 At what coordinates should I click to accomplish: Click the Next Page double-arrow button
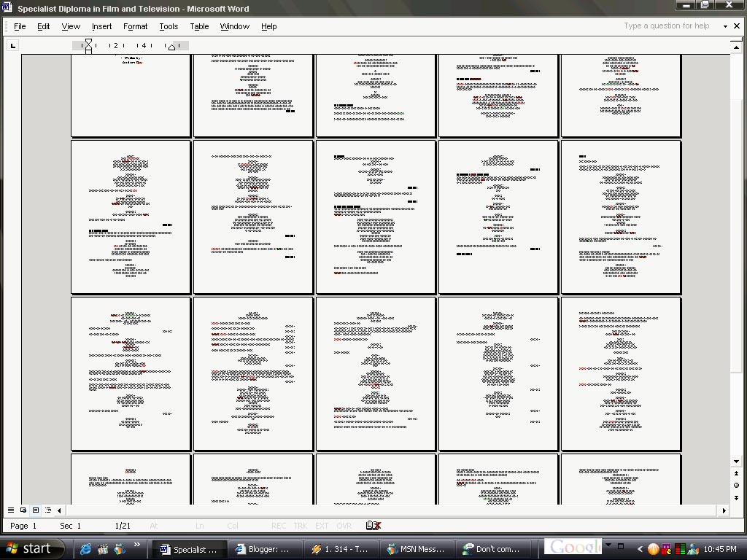pos(736,497)
